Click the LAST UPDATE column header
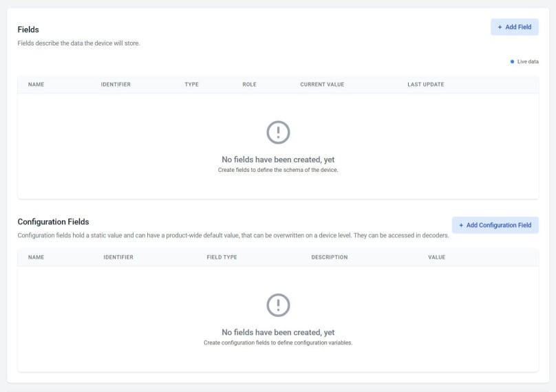Screen dimensions: 556x392 [x=425, y=85]
